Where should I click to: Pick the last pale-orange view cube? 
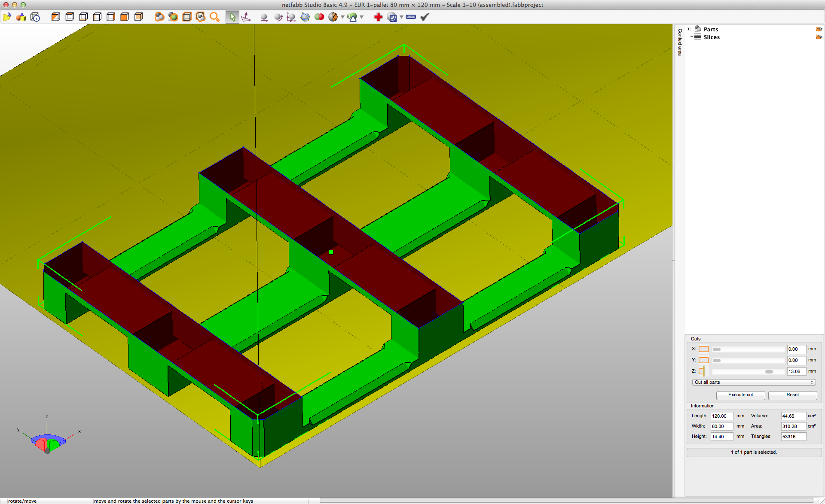(x=138, y=17)
